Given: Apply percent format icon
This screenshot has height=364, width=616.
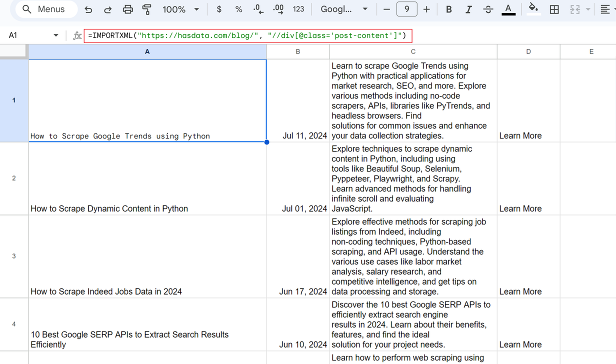Looking at the screenshot, I should point(238,9).
